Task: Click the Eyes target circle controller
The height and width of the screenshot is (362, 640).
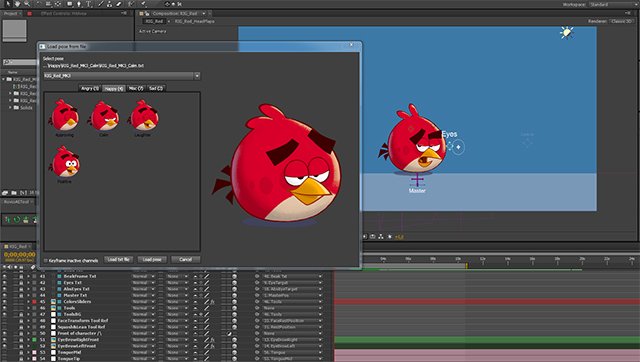Action: (458, 147)
